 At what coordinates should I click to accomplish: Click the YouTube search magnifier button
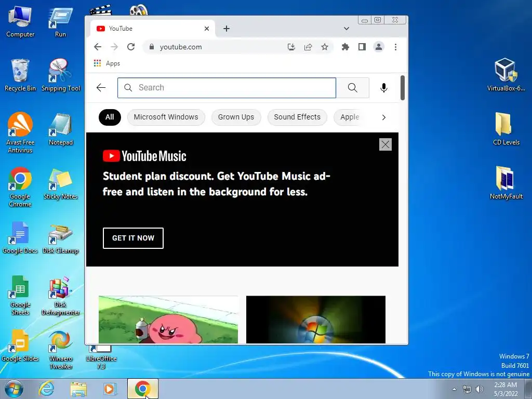coord(353,87)
